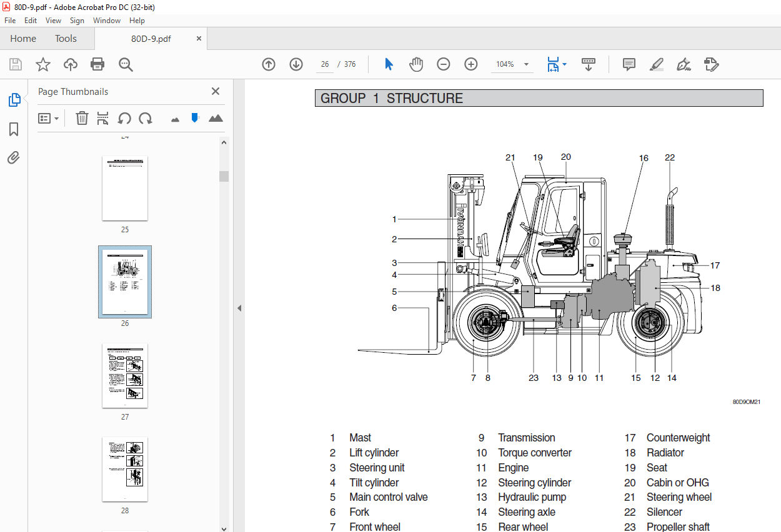
Task: Select the page 28 thumbnail
Action: [125, 469]
